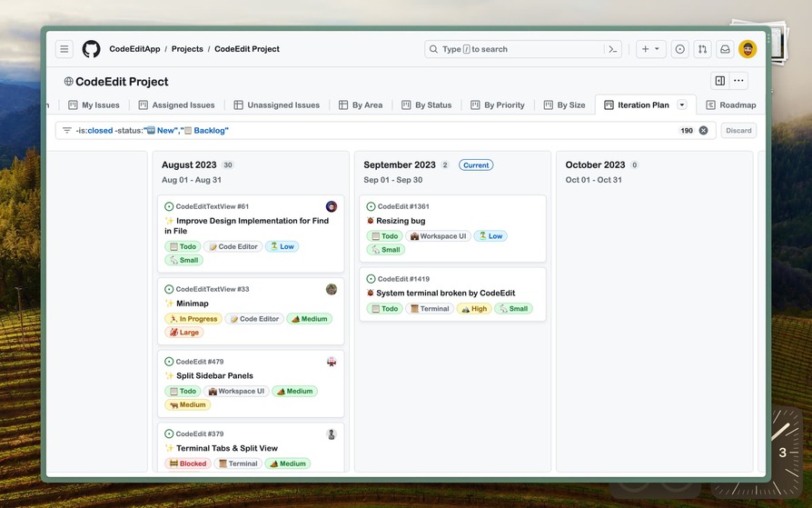Click the CodeEditApp breadcrumb link
Viewport: 812px width, 508px height.
[134, 49]
